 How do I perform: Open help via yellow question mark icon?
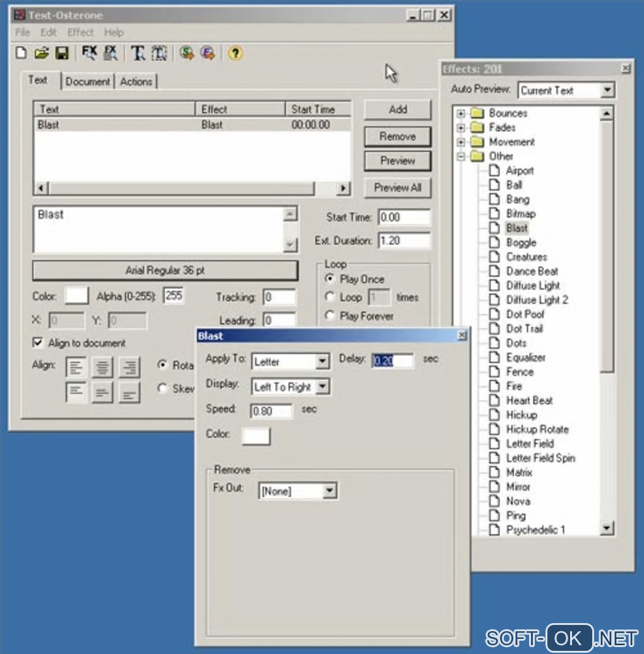pyautogui.click(x=236, y=53)
